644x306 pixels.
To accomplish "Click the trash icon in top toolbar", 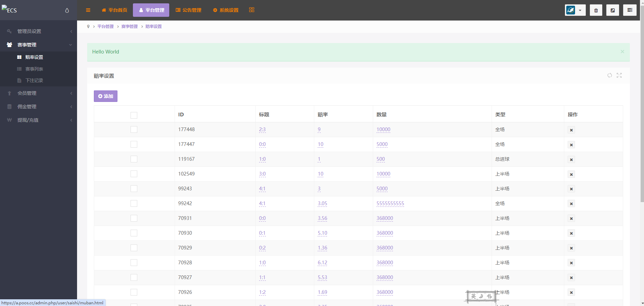I will pyautogui.click(x=596, y=10).
